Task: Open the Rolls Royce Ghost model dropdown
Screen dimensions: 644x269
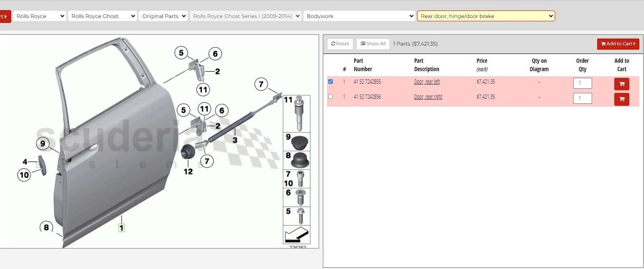Action: click(103, 16)
